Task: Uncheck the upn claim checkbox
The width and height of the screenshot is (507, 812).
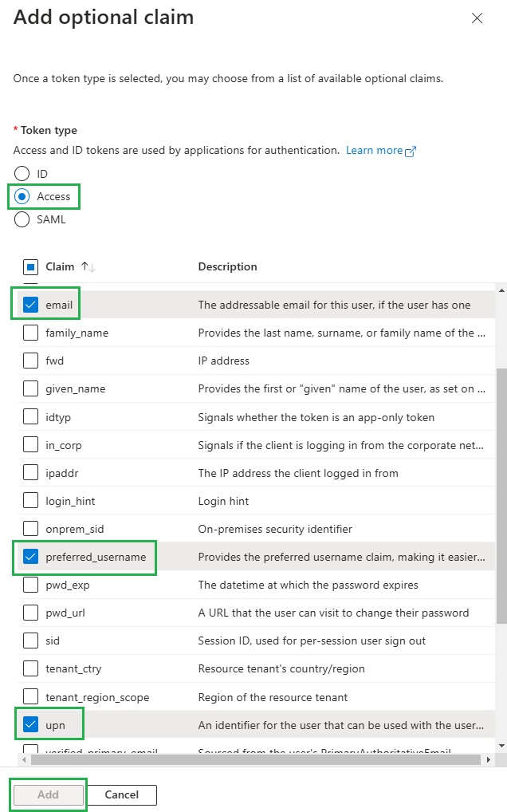Action: point(30,724)
